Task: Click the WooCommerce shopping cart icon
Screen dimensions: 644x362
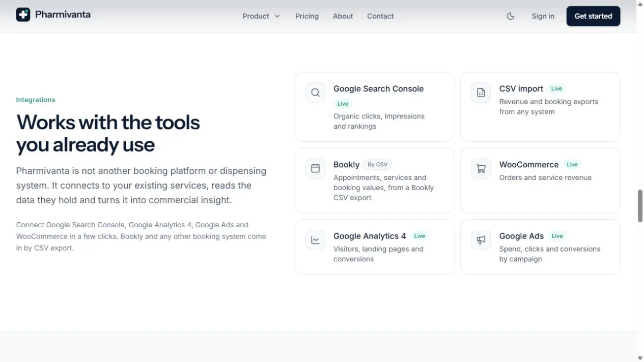Action: (481, 168)
